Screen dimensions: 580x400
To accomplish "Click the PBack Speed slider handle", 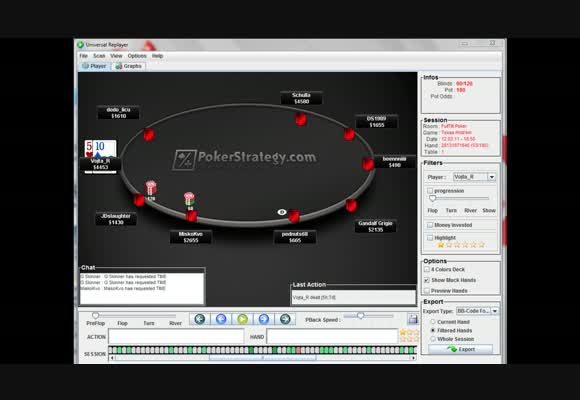I will coord(361,316).
